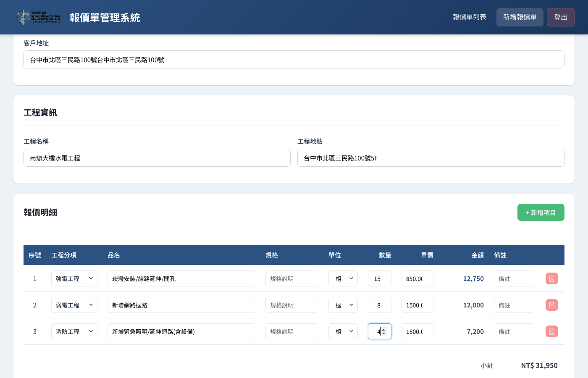
Task: Delete row 3 緊急照明 item
Action: coord(551,331)
